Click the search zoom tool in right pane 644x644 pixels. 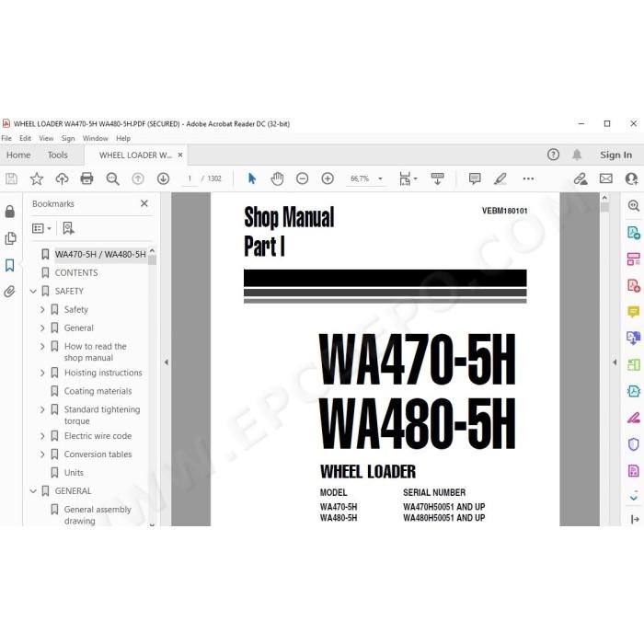point(633,205)
